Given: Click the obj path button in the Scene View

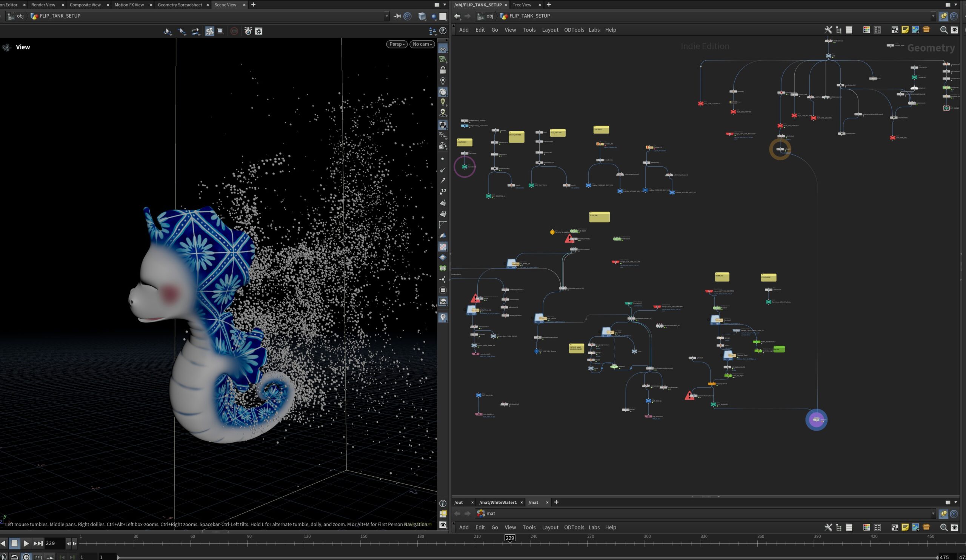Looking at the screenshot, I should point(16,16).
